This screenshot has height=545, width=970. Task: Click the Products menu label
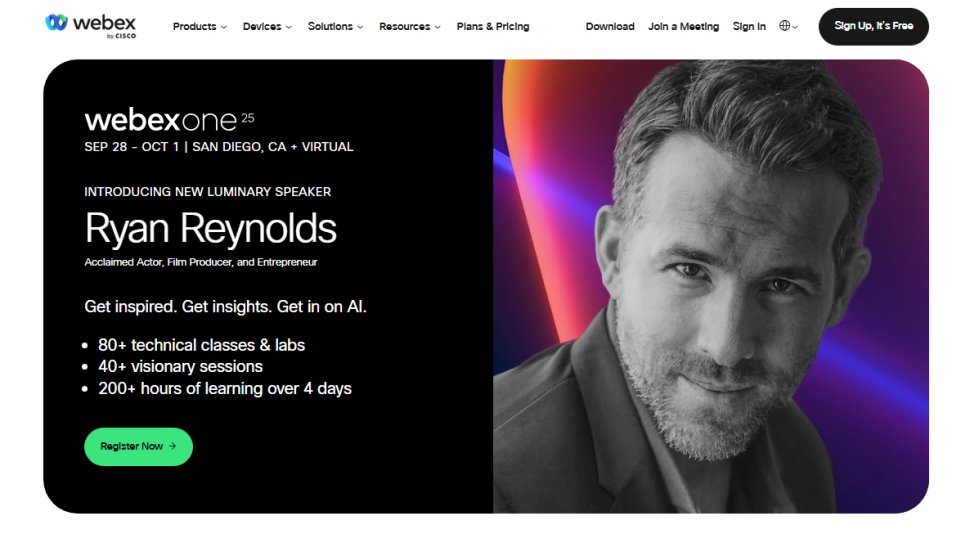[x=194, y=27]
